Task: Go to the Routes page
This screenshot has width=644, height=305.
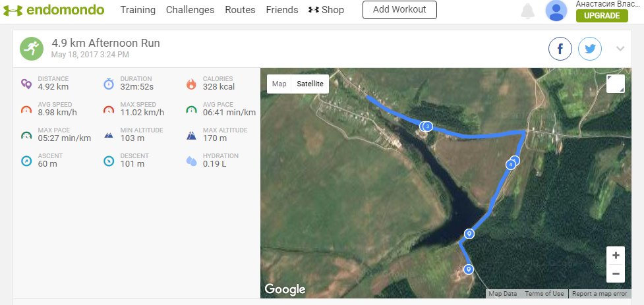Action: (x=240, y=10)
